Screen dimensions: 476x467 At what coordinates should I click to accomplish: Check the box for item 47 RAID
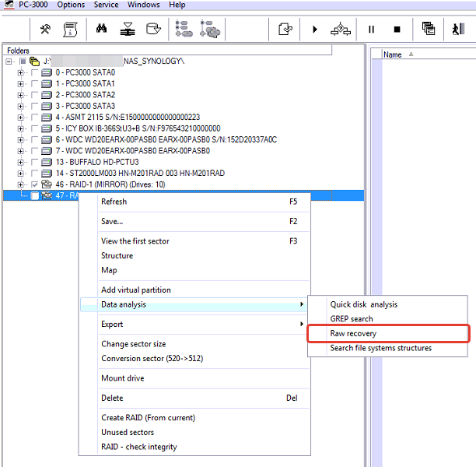click(x=35, y=195)
